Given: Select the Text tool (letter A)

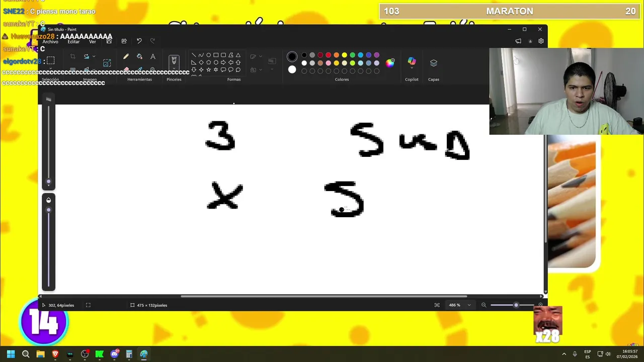Looking at the screenshot, I should pyautogui.click(x=153, y=56).
